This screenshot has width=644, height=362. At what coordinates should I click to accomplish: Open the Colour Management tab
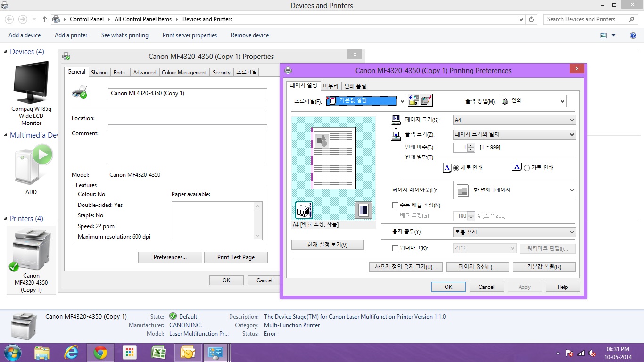[x=184, y=73]
